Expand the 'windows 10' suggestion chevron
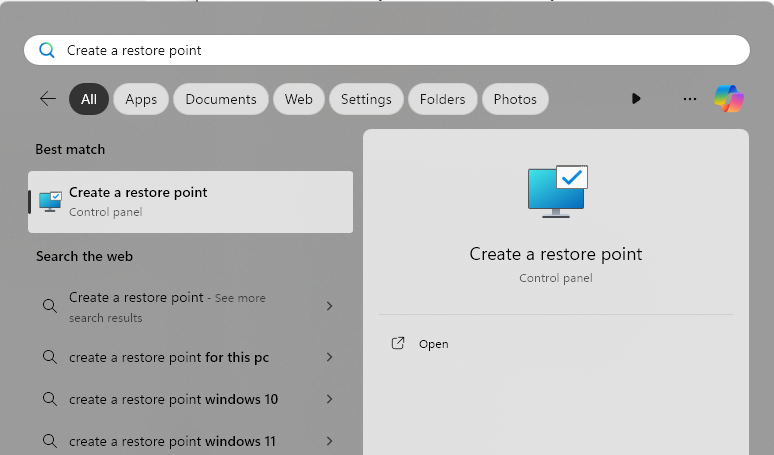The width and height of the screenshot is (774, 455). tap(329, 399)
